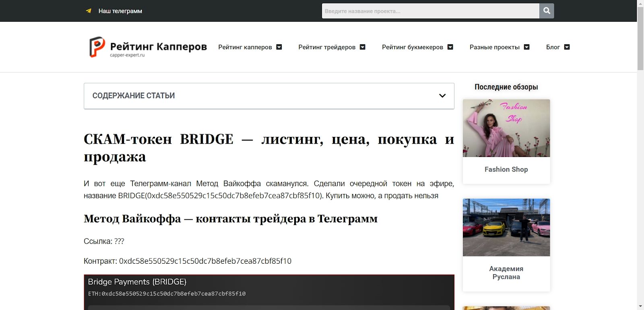The height and width of the screenshot is (310, 644).
Task: Click the Контракт address line
Action: [x=188, y=261]
